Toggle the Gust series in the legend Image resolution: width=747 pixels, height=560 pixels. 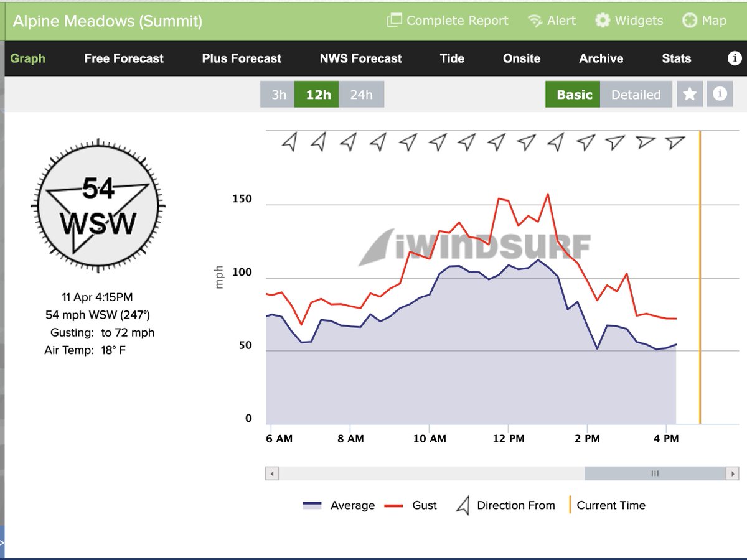pos(411,505)
